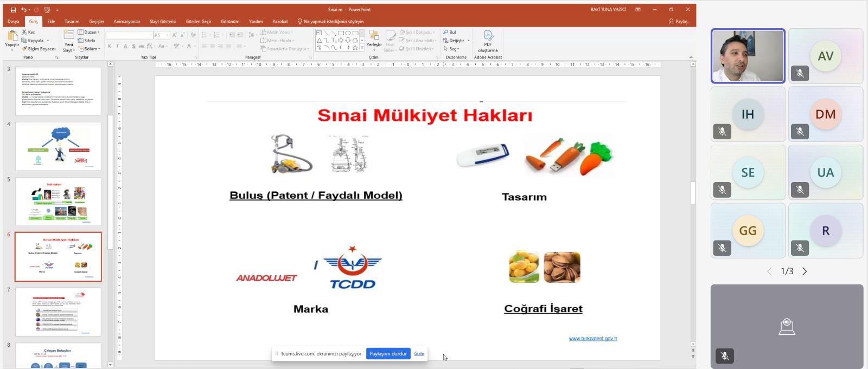Toggle mute for GG participant
Image resolution: width=868 pixels, height=369 pixels.
(x=722, y=248)
